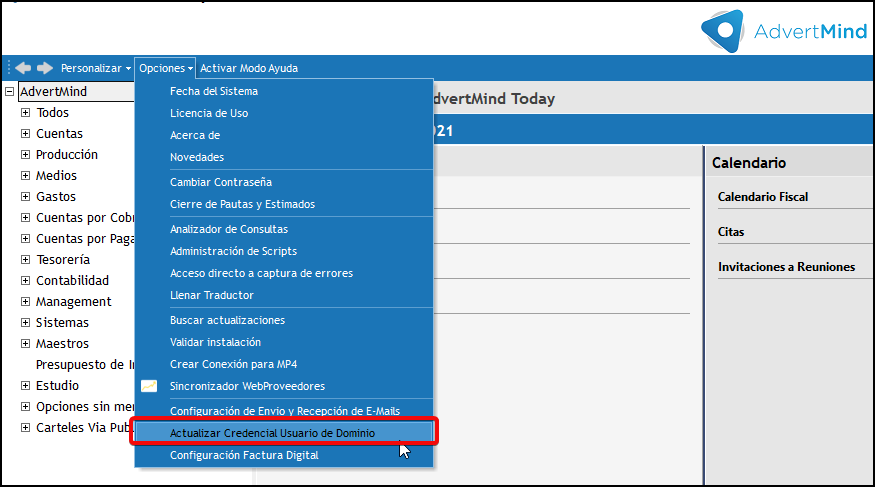Select Management in the tree
The image size is (875, 487).
(74, 302)
